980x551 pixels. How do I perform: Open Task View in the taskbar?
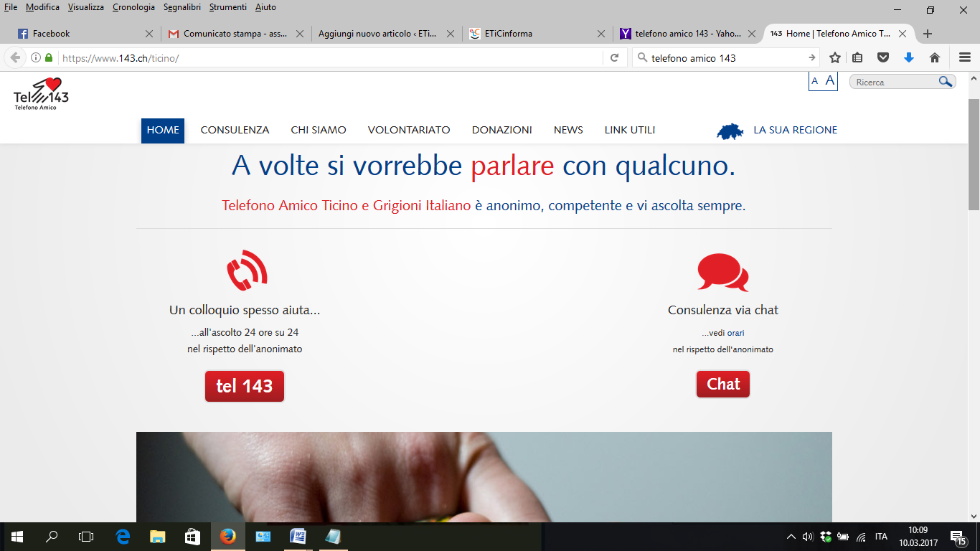(x=86, y=537)
